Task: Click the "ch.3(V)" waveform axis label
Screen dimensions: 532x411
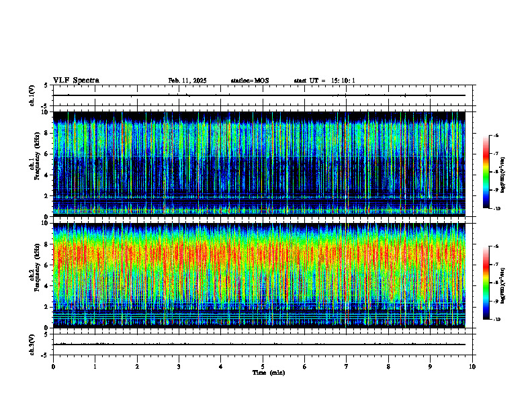Action: click(32, 345)
